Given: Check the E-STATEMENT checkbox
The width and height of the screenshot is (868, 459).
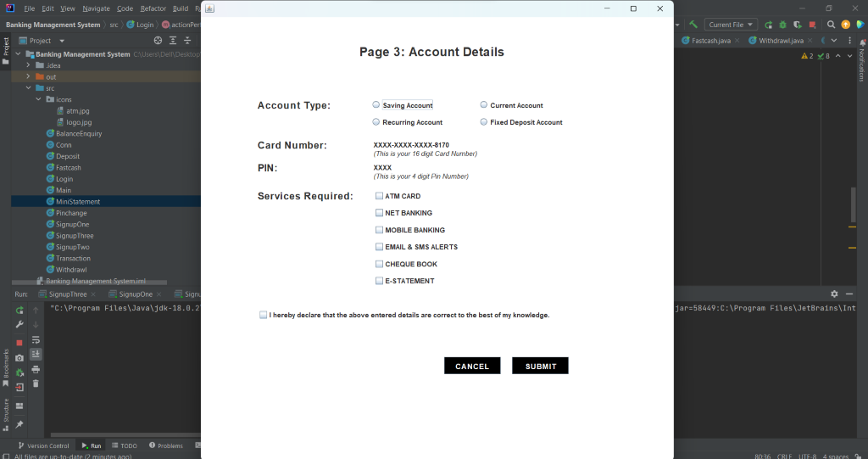Looking at the screenshot, I should 379,281.
